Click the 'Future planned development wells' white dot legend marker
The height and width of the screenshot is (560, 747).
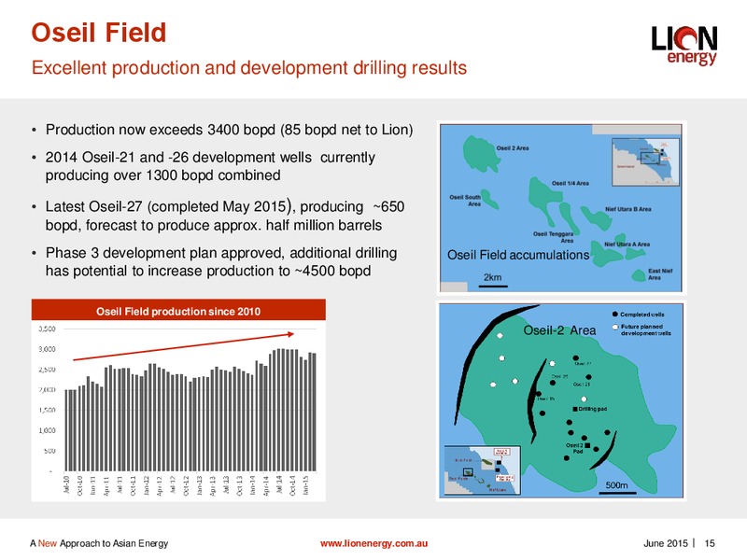(615, 327)
